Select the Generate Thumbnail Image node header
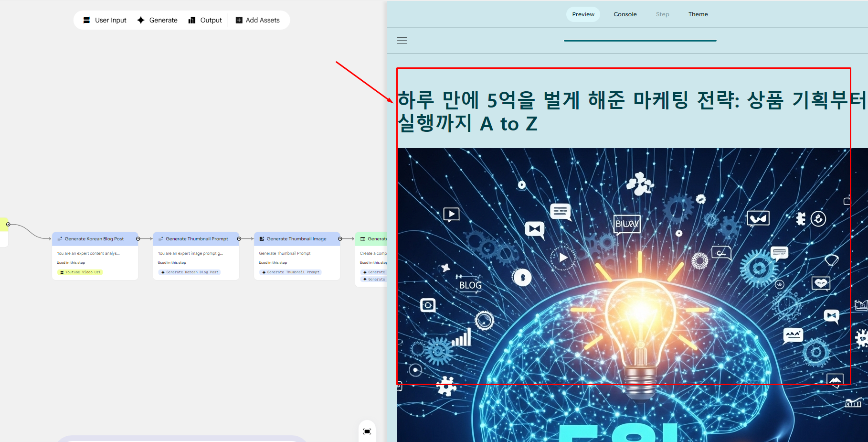 [x=297, y=239]
